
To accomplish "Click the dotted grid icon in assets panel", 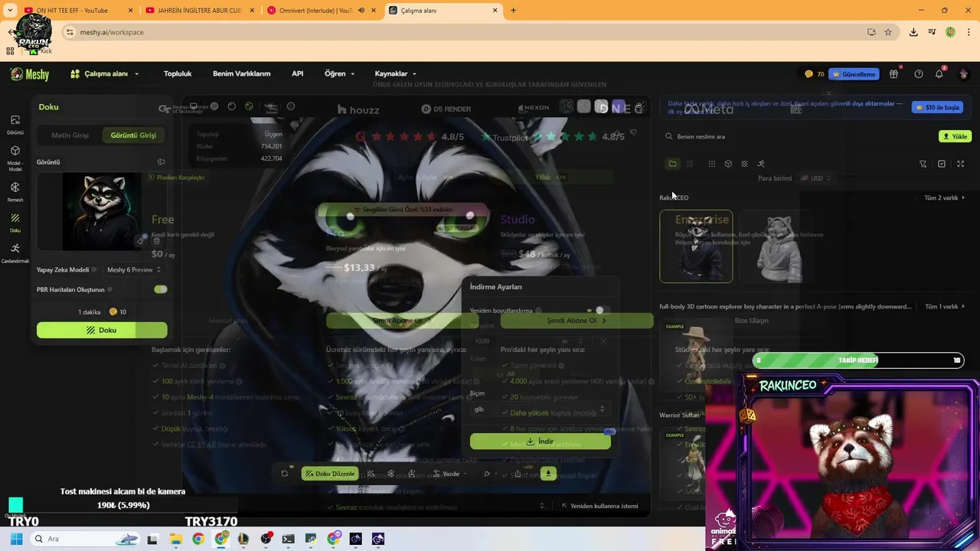I will [712, 164].
